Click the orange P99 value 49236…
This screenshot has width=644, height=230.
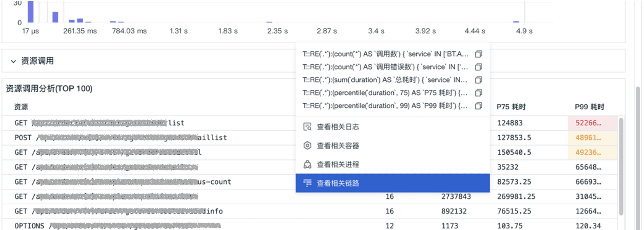[588, 152]
